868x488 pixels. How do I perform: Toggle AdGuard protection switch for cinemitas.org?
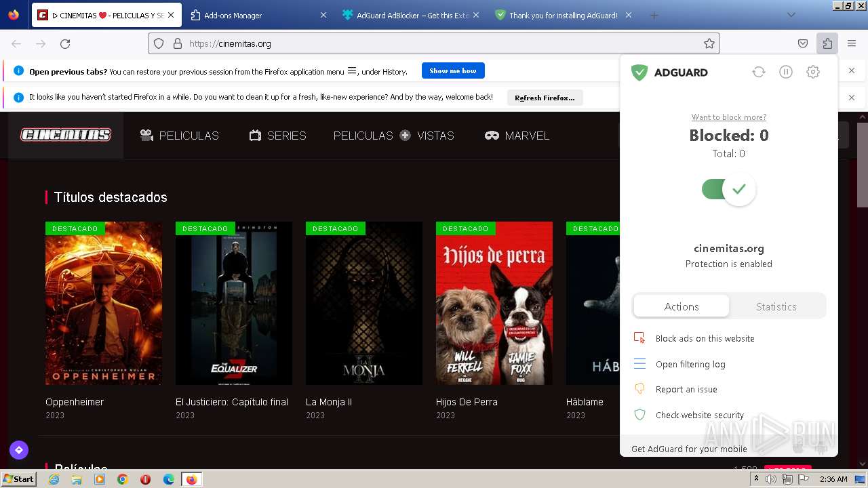pyautogui.click(x=728, y=189)
